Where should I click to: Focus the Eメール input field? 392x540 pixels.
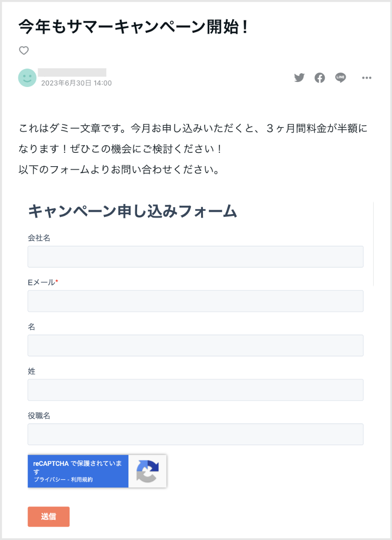[196, 301]
